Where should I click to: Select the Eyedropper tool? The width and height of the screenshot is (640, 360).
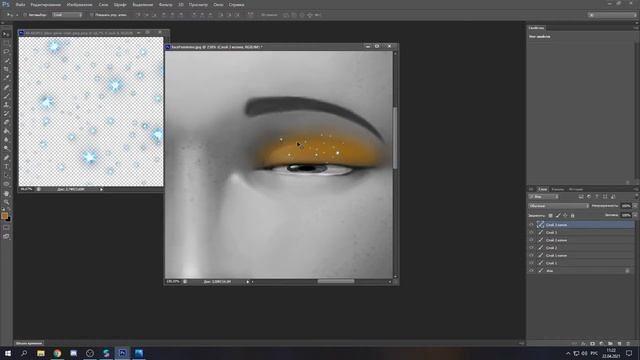click(x=6, y=78)
